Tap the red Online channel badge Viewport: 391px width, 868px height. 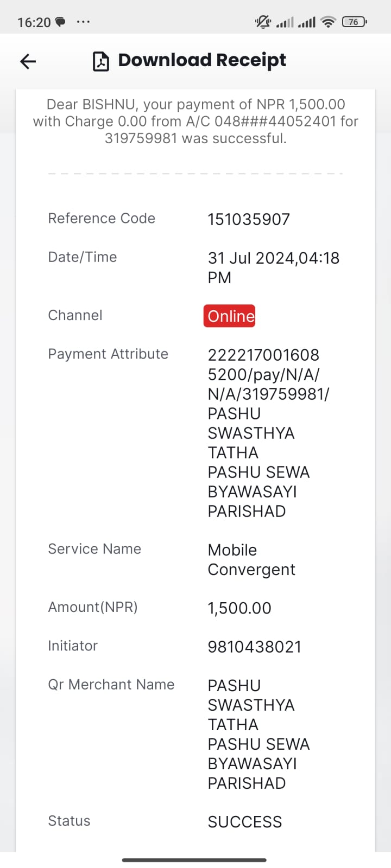pyautogui.click(x=230, y=316)
